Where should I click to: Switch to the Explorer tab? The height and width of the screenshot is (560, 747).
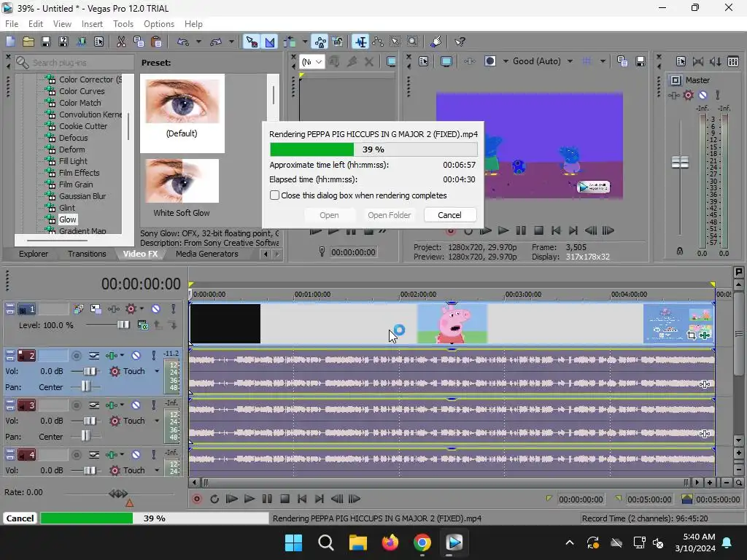tap(34, 254)
